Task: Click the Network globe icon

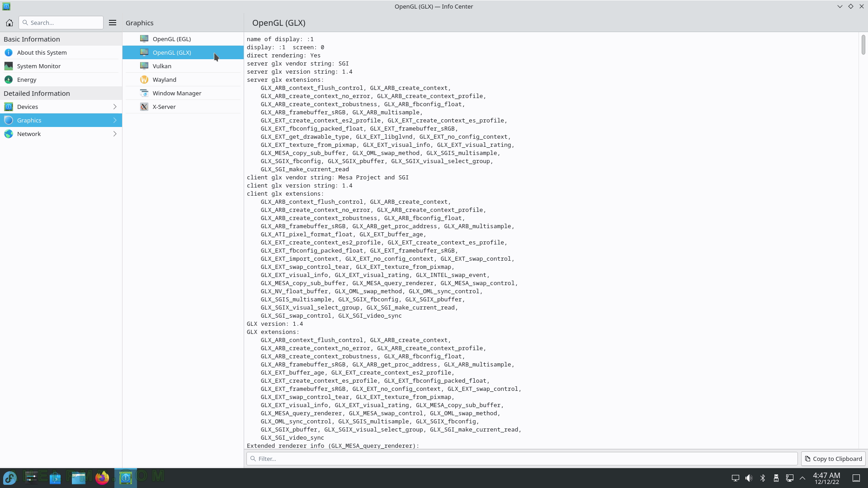Action: click(9, 134)
